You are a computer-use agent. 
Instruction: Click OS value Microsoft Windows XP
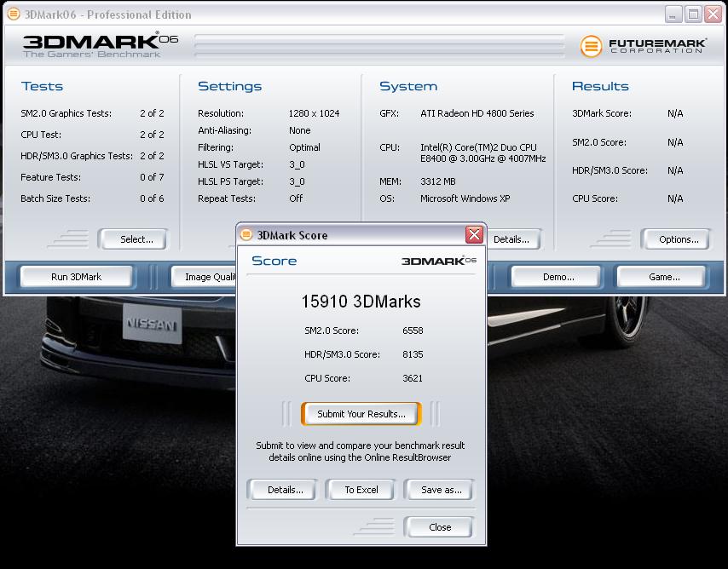pos(465,198)
